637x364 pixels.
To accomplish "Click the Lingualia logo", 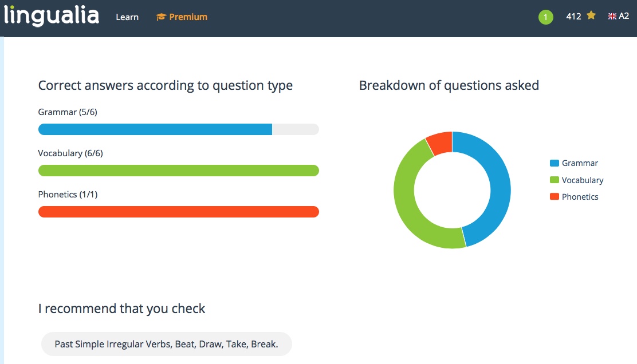I will [52, 15].
